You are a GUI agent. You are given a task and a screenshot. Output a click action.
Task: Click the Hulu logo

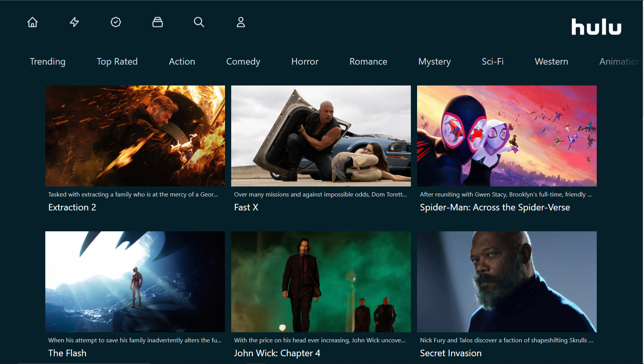[x=596, y=27]
